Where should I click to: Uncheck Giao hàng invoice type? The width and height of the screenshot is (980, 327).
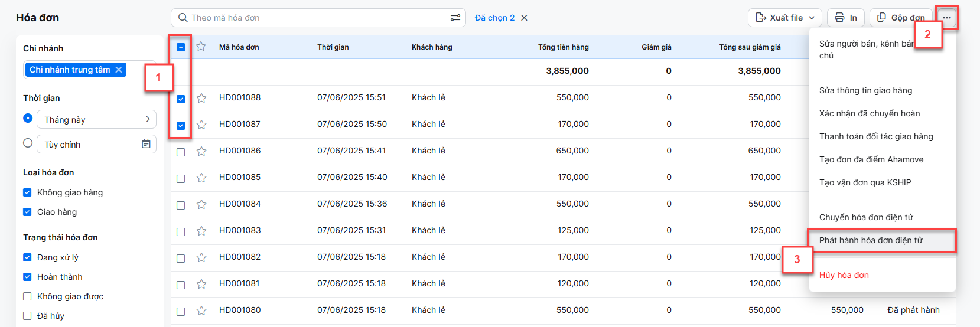(27, 212)
